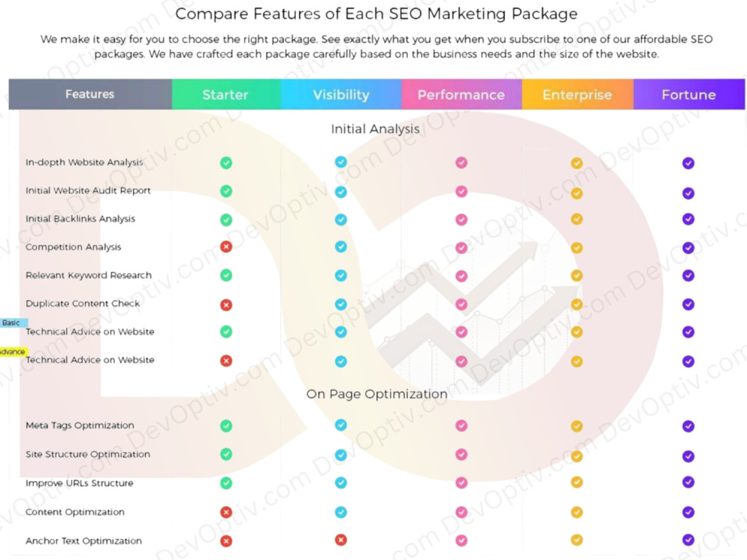Select the Starter package column header
The width and height of the screenshot is (747, 560).
click(226, 94)
